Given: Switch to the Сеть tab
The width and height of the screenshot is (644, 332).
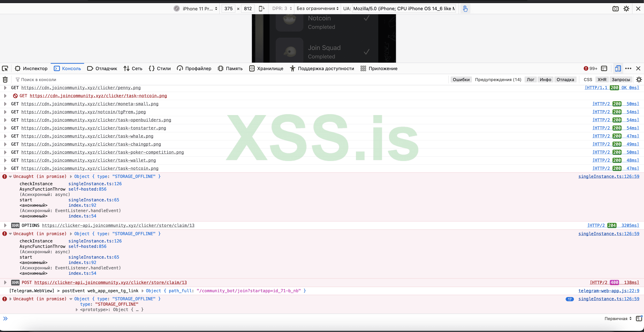Looking at the screenshot, I should click(x=133, y=69).
